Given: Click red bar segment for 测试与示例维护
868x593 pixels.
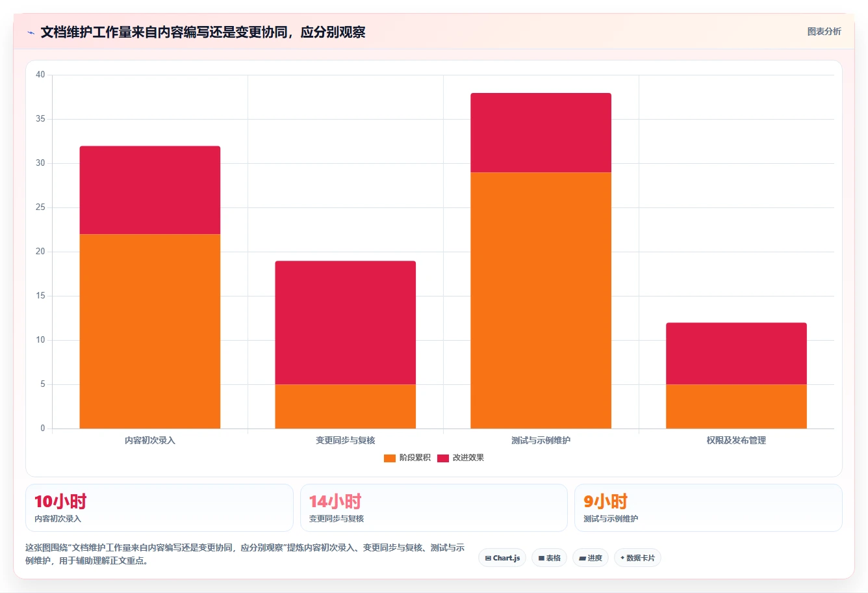Looking at the screenshot, I should coord(541,133).
